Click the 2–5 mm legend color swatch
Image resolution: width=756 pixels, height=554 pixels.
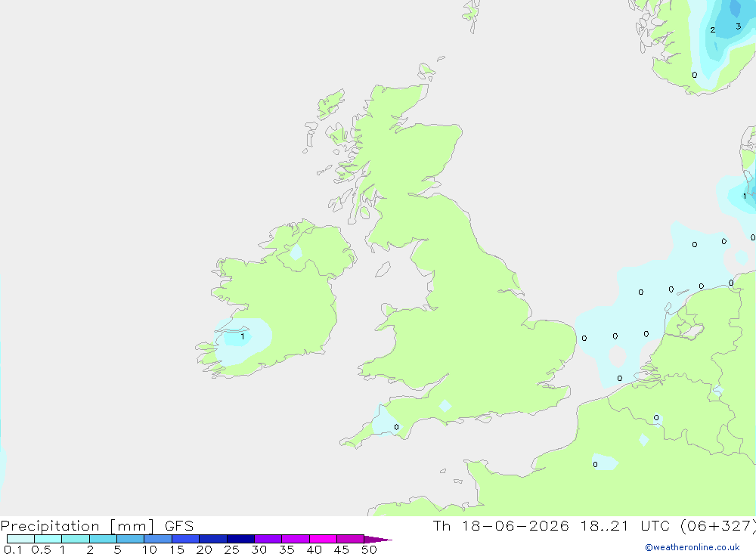coord(103,539)
